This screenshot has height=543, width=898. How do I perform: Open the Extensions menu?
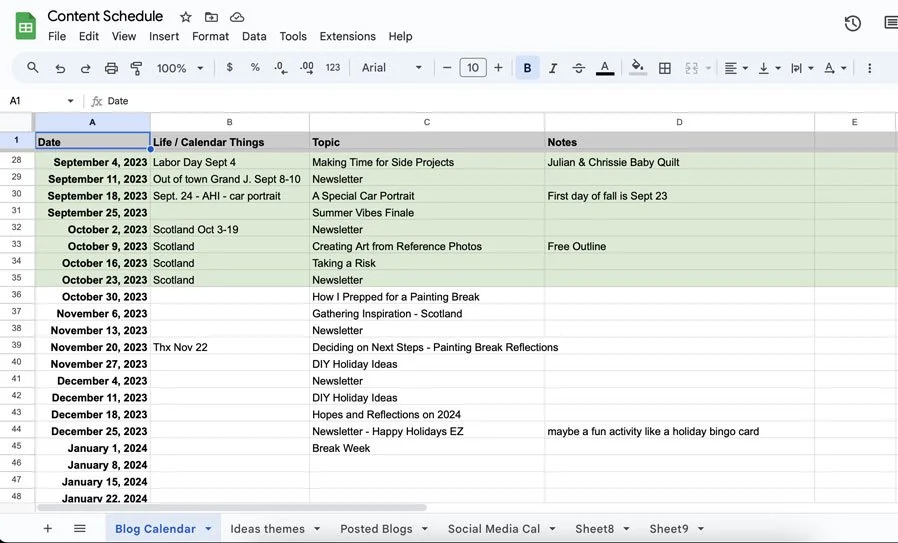coord(348,36)
